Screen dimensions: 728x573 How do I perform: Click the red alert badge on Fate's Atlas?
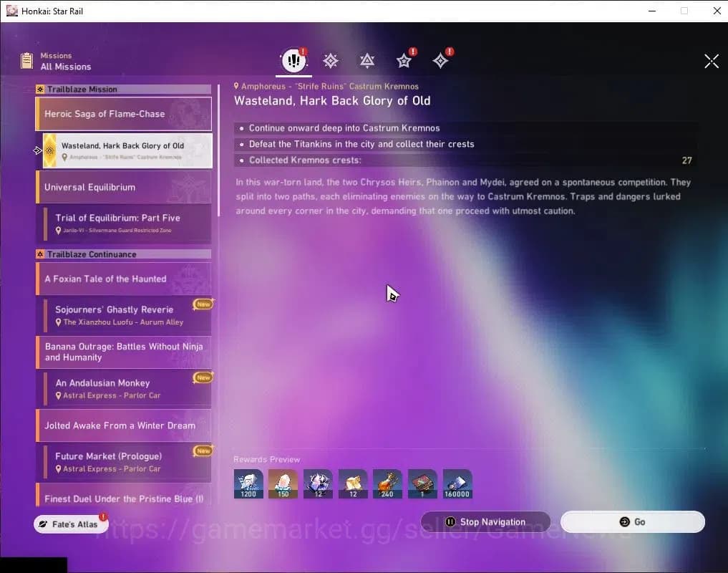point(103,516)
